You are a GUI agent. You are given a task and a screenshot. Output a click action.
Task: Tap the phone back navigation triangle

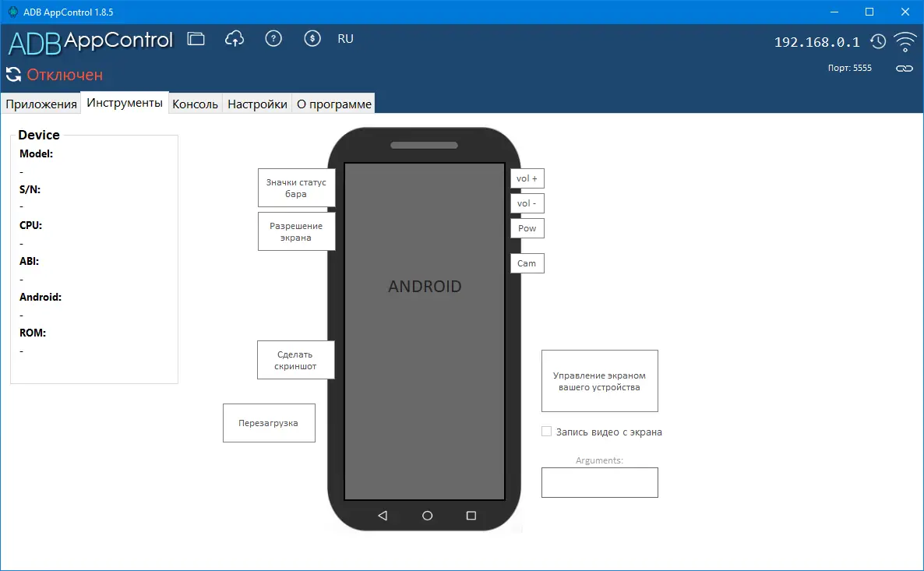click(383, 516)
